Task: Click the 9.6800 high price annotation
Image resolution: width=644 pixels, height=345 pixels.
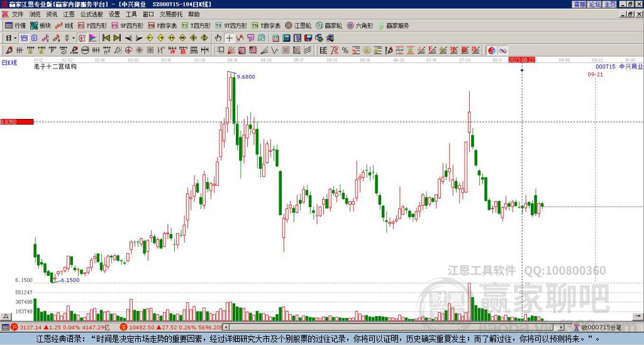Action: 246,76
